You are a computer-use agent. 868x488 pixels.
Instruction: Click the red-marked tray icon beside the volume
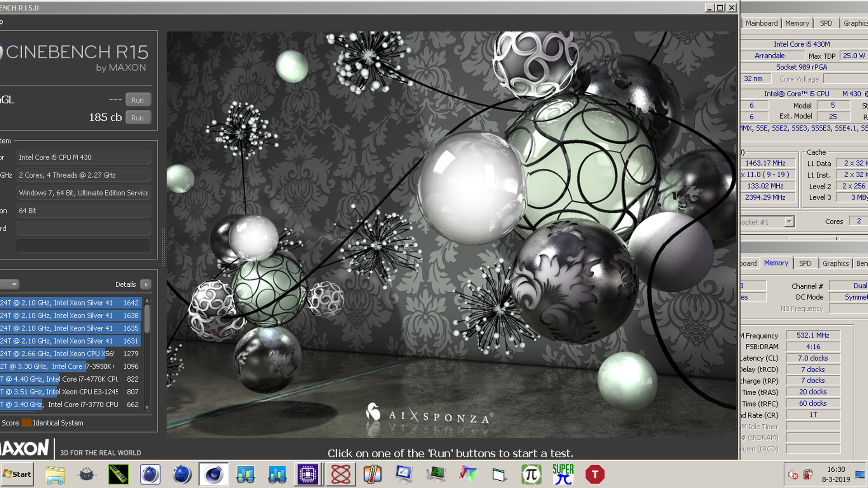(808, 475)
